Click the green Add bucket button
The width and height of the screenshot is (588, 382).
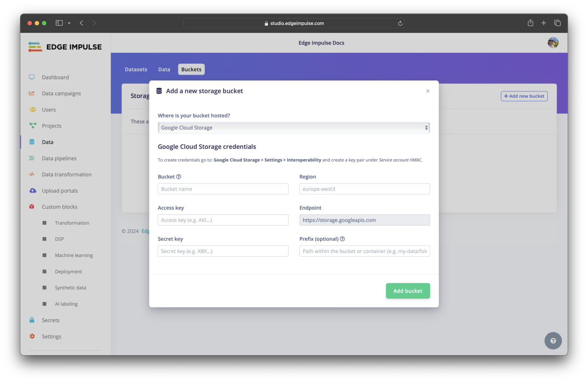(408, 291)
